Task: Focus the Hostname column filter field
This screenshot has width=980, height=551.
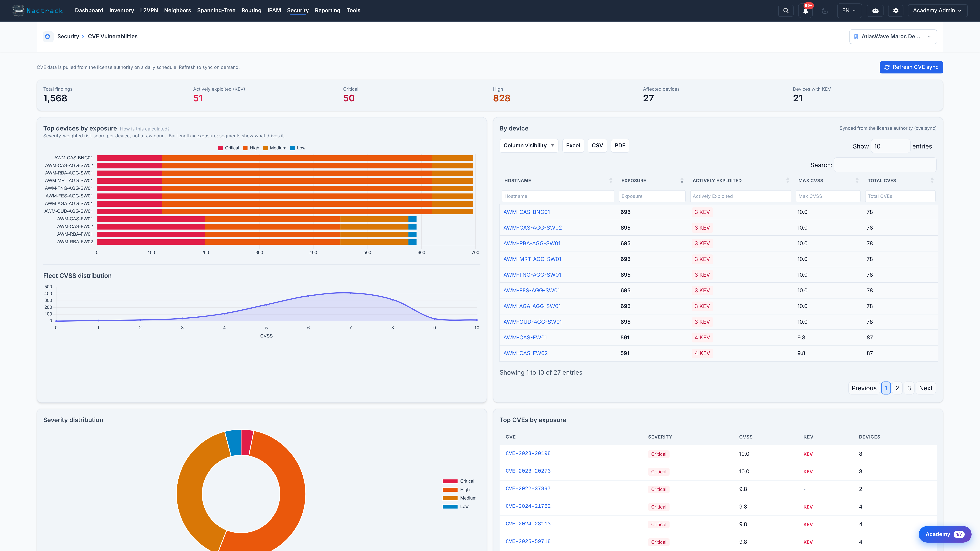Action: tap(558, 196)
